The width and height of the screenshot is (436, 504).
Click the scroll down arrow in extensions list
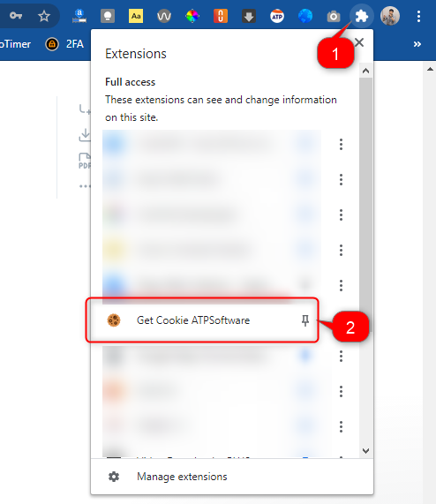coord(365,451)
